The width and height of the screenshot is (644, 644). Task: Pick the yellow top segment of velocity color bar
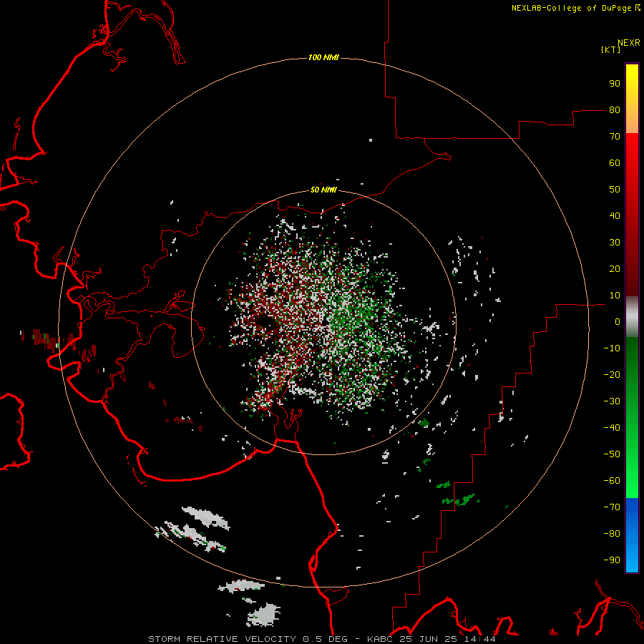pos(632,99)
